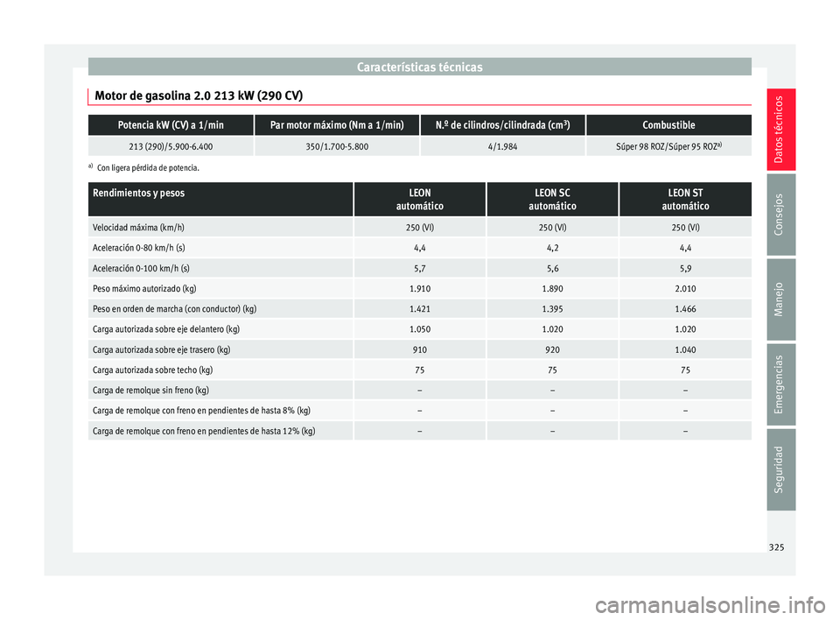Select the LEON kerb weight 1.421
The image size is (840, 620).
[420, 309]
